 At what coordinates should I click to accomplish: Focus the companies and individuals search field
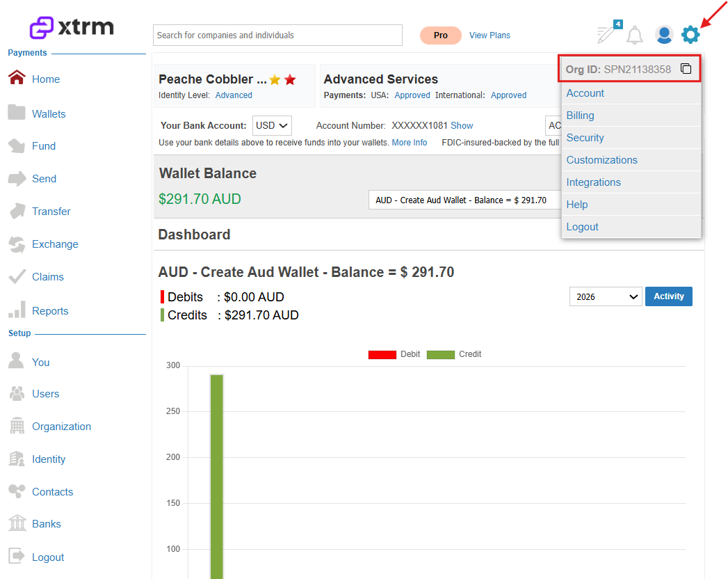[277, 35]
